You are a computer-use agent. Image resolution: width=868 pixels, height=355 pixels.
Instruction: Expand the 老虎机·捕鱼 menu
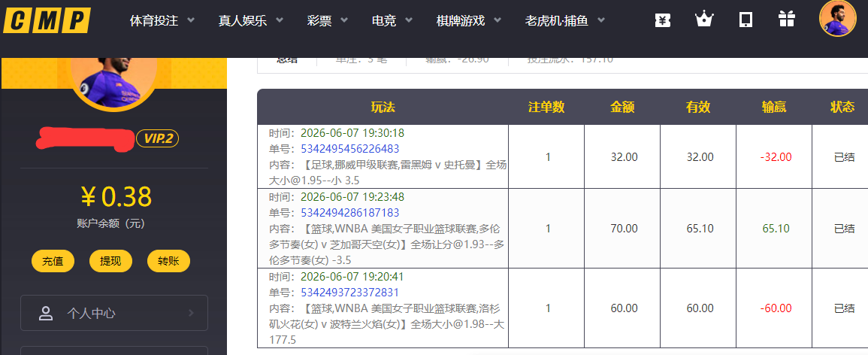[564, 21]
